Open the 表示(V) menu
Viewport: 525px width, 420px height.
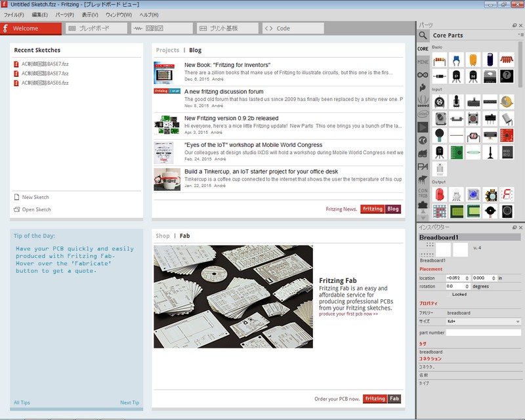coord(90,14)
